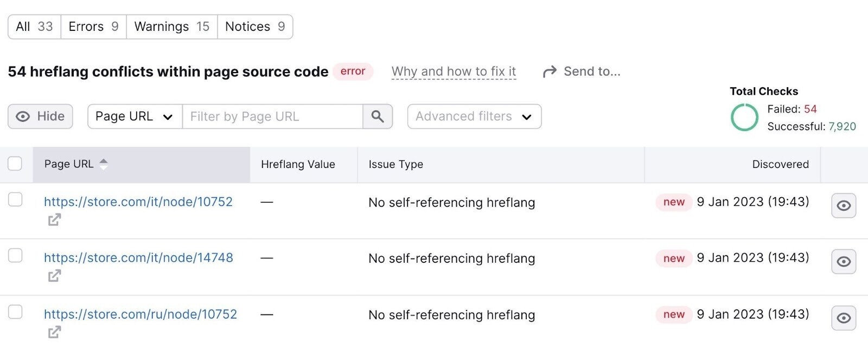Open link https://store.com/it/node/14748
This screenshot has width=868, height=350.
[x=138, y=258]
